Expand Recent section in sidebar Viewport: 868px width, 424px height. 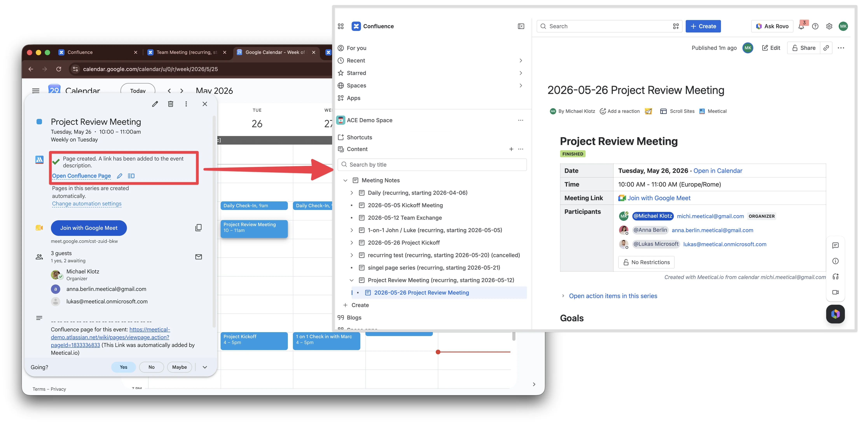coord(521,60)
